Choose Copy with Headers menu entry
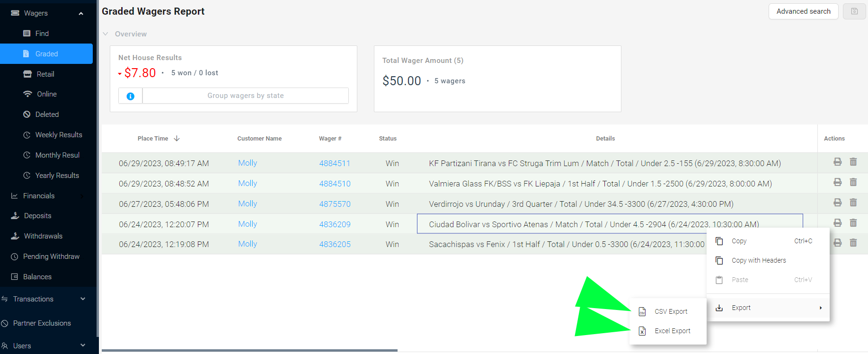Screen dimensions: 868x354 coord(768,260)
